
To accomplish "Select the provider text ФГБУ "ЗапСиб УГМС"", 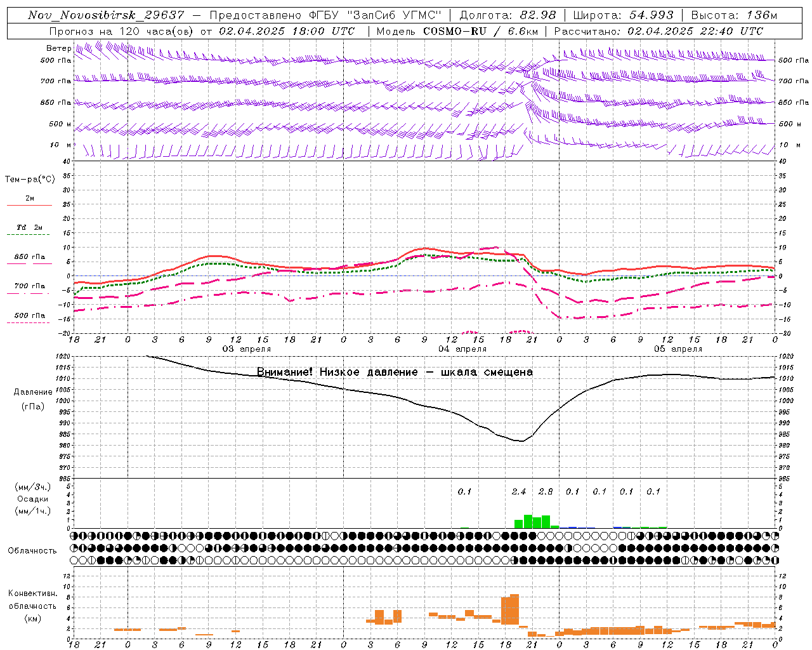I will pyautogui.click(x=374, y=15).
